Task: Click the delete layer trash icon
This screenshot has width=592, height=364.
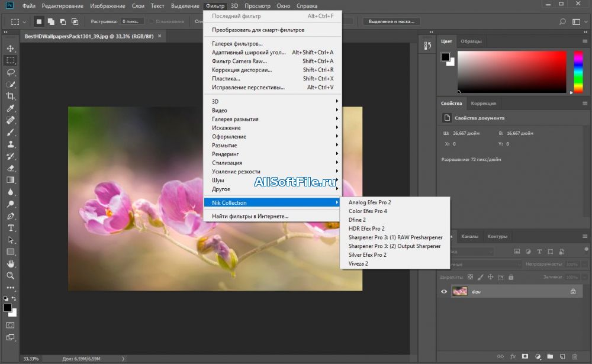Action: point(575,356)
